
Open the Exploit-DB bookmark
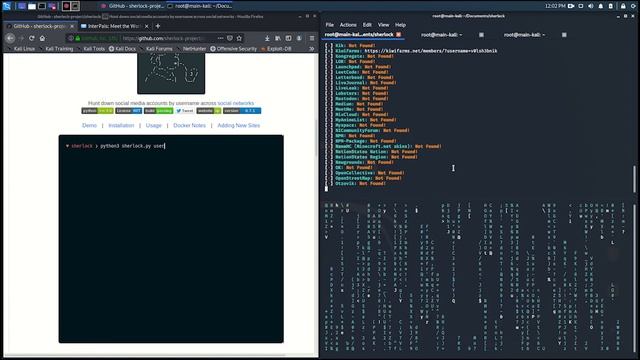[276, 49]
